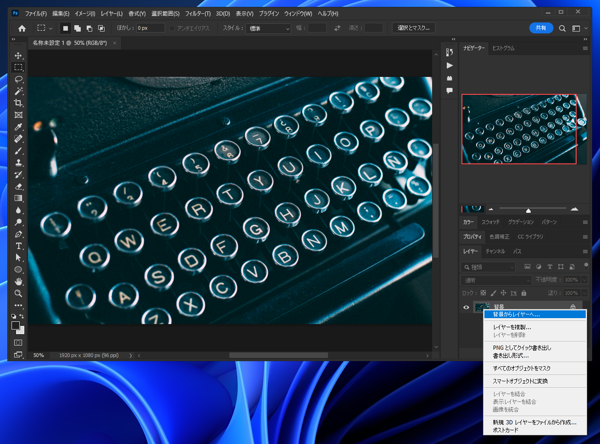
Task: Select the Crop tool
Action: tap(18, 103)
